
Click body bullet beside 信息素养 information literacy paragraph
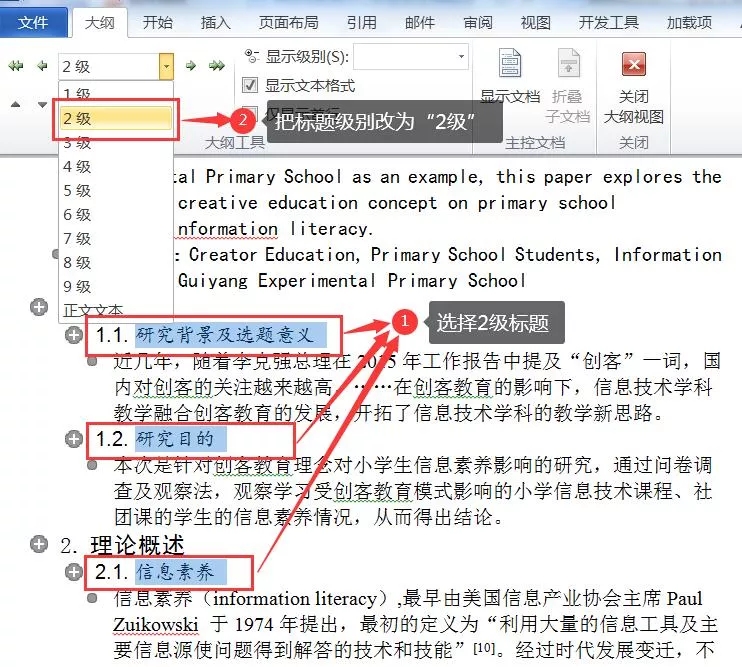pos(92,598)
